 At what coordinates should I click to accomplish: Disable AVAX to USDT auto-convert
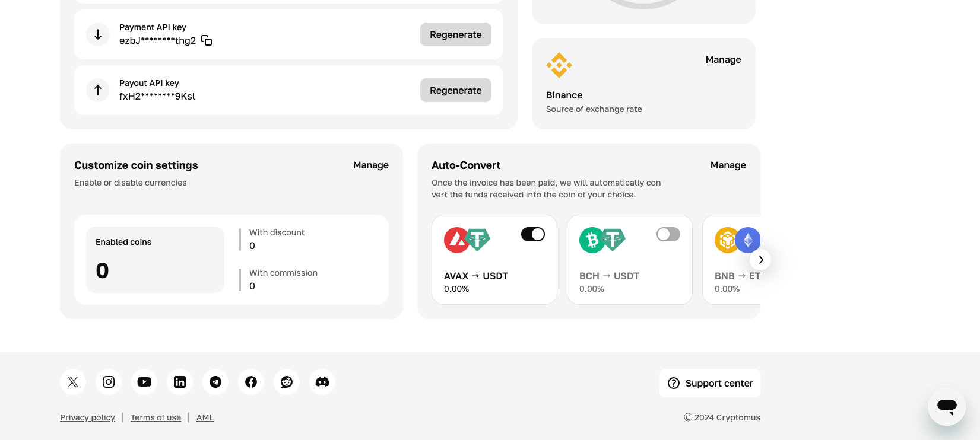pos(533,234)
